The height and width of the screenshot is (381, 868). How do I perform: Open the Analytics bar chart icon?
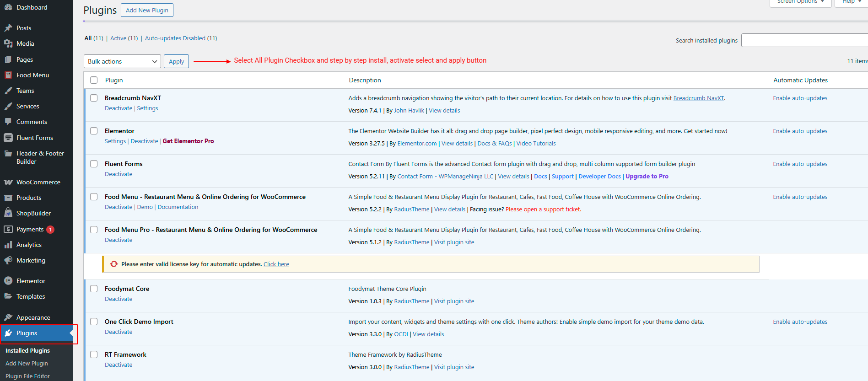(x=8, y=245)
